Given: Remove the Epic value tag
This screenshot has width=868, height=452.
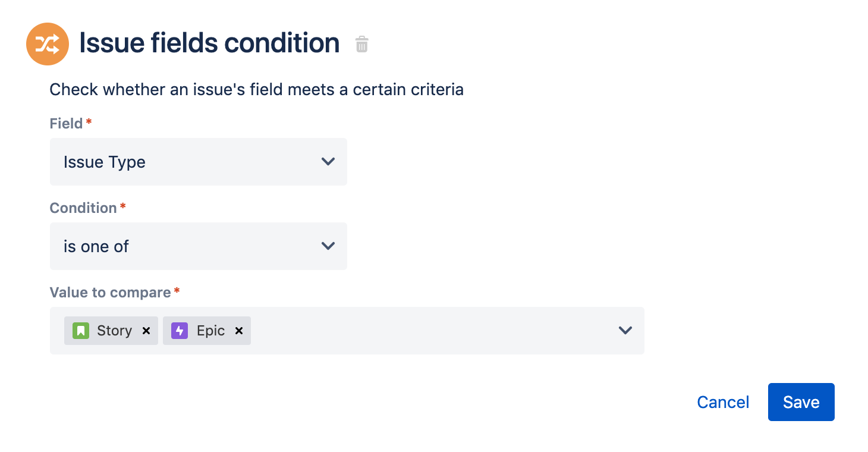Looking at the screenshot, I should click(x=239, y=331).
